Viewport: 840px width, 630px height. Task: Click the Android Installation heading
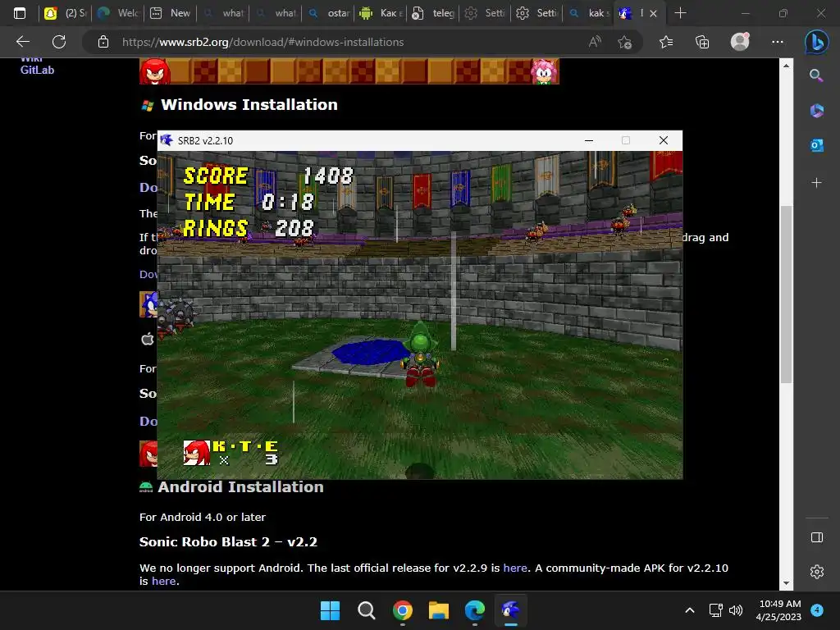coord(240,487)
